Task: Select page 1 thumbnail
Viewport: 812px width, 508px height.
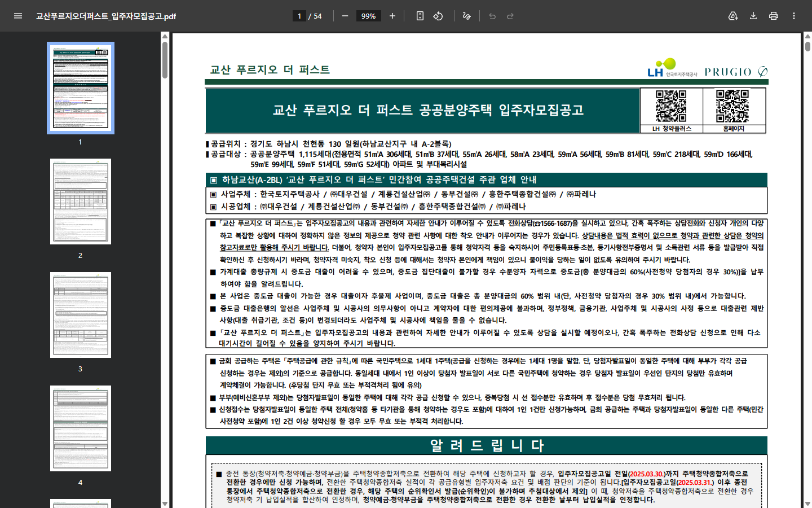Action: (x=81, y=88)
